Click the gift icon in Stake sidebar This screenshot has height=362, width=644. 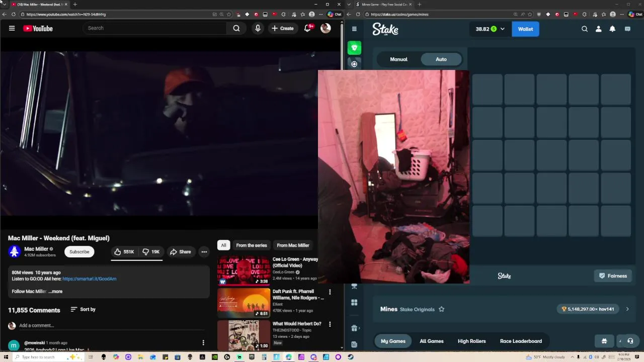click(354, 328)
